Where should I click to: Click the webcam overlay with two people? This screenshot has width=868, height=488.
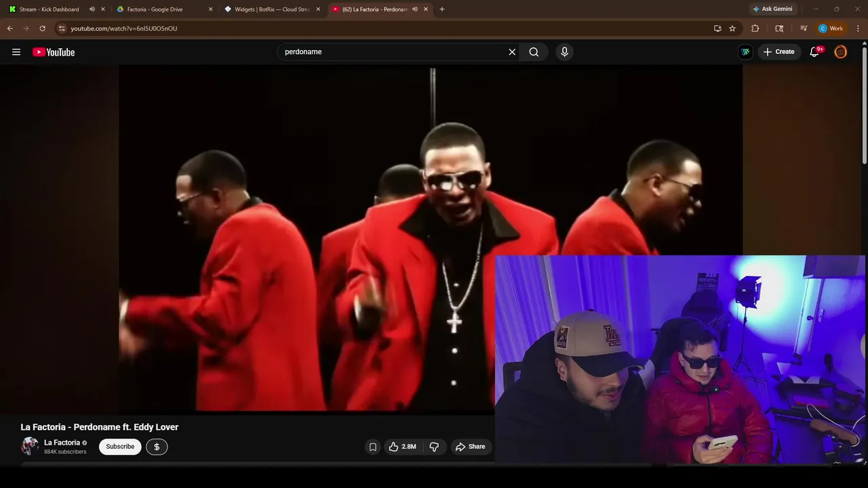tap(680, 359)
